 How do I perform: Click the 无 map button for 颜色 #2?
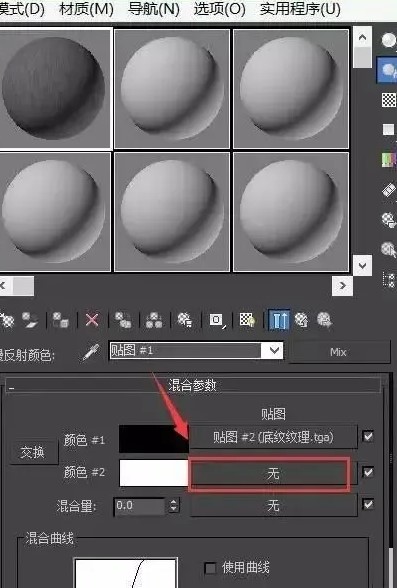[273, 474]
